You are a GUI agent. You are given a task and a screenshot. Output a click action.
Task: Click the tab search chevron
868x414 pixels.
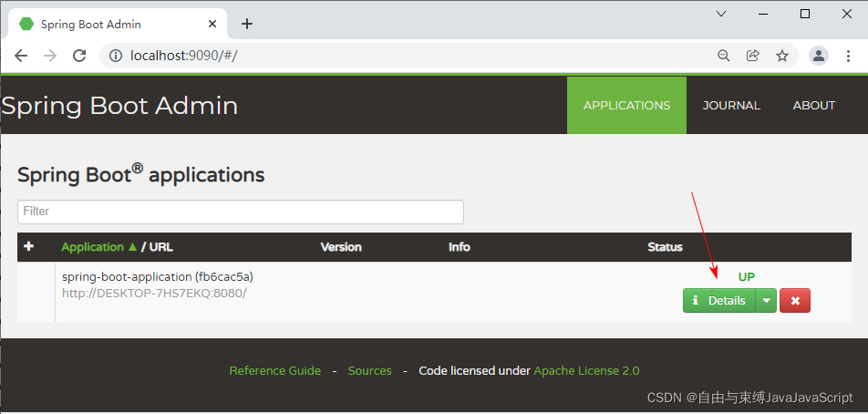click(720, 14)
